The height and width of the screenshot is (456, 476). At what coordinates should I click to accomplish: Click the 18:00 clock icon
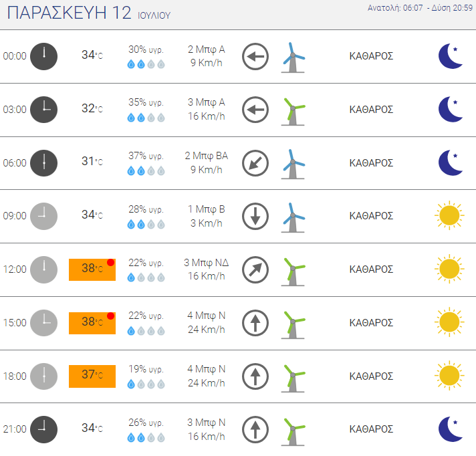(43, 376)
